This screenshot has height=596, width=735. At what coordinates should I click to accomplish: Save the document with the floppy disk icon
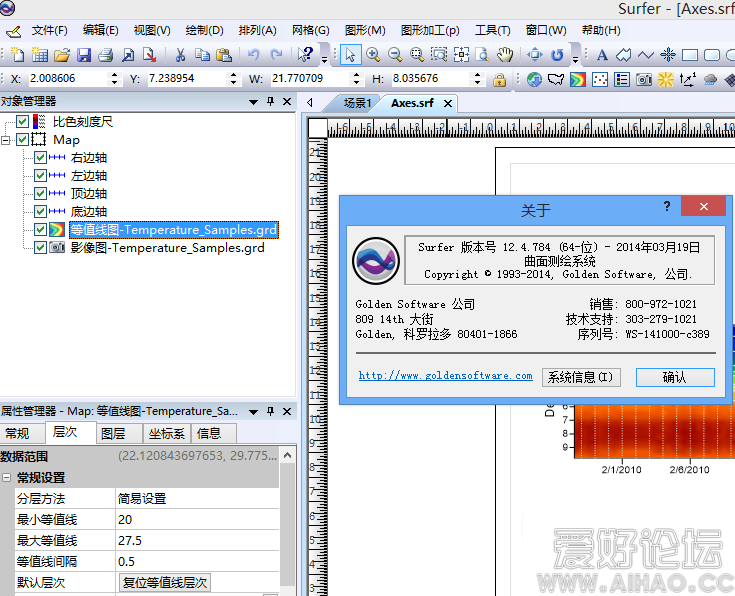[x=84, y=55]
